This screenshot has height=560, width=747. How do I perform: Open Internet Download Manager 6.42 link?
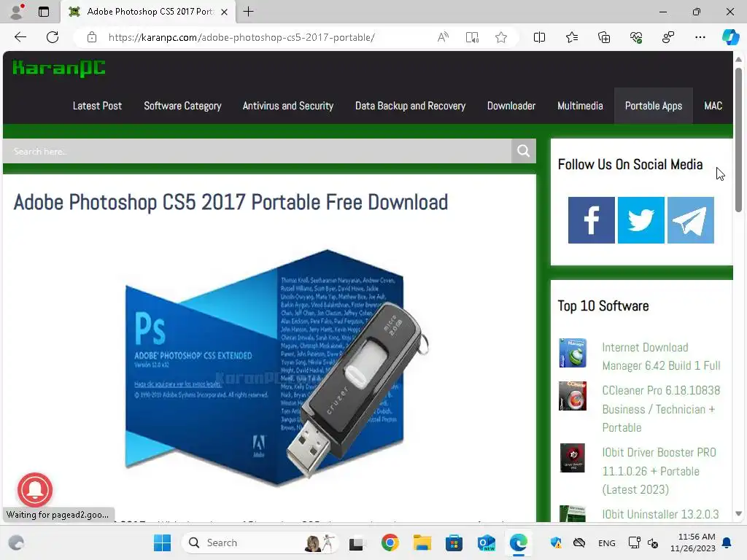661,356
